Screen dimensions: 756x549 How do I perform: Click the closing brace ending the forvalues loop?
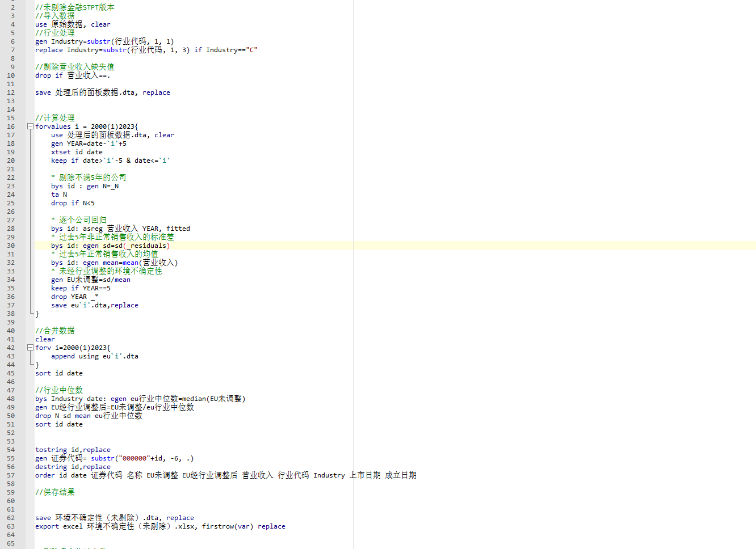point(37,314)
